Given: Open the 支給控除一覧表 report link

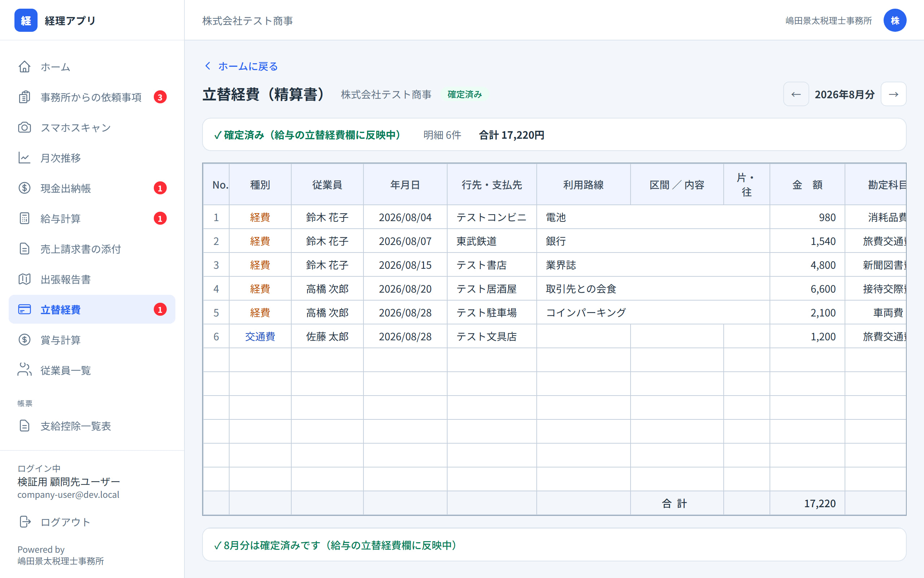Looking at the screenshot, I should click(x=92, y=426).
